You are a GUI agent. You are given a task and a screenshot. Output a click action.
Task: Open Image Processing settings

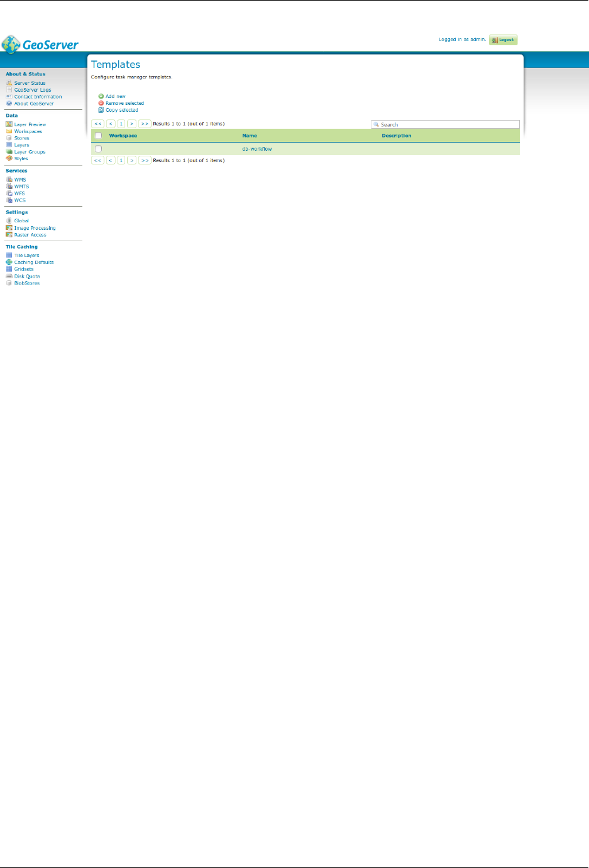tap(35, 228)
